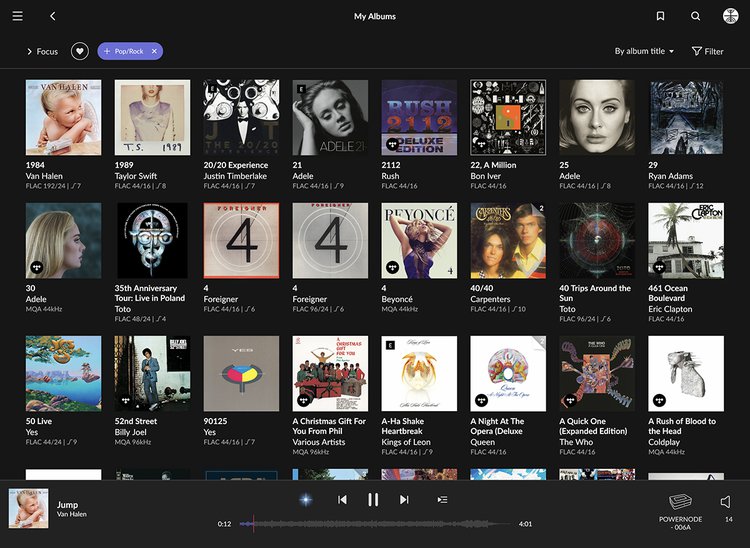Click the Tidal badge on Beyoncé 4 cover
The image size is (750, 548).
tap(393, 267)
